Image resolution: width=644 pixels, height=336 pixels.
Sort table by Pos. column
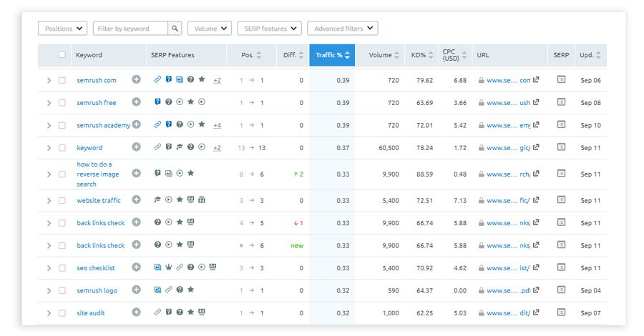point(251,55)
